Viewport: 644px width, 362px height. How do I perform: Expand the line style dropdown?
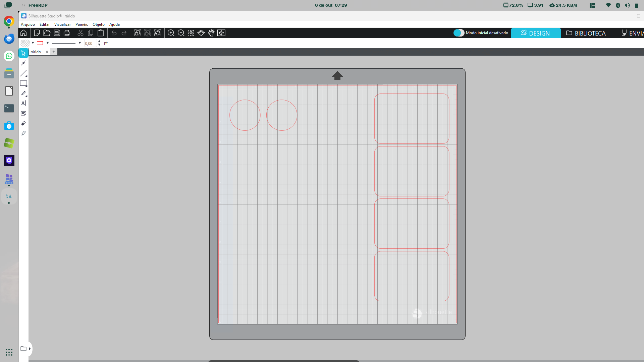click(80, 43)
